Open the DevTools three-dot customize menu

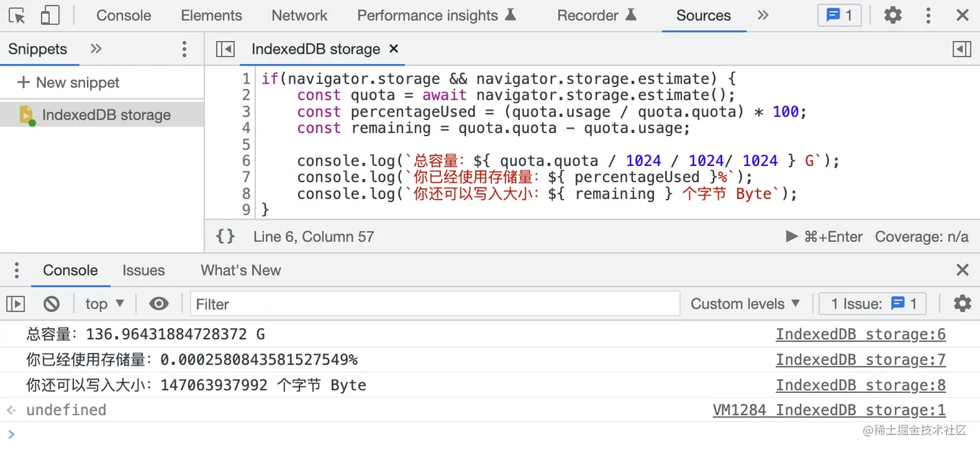click(928, 16)
